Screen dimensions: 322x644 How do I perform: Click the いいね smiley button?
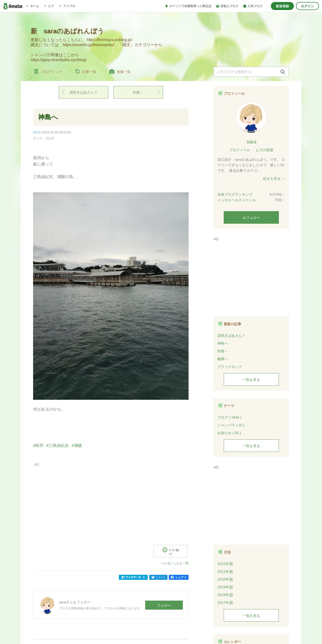tap(171, 551)
